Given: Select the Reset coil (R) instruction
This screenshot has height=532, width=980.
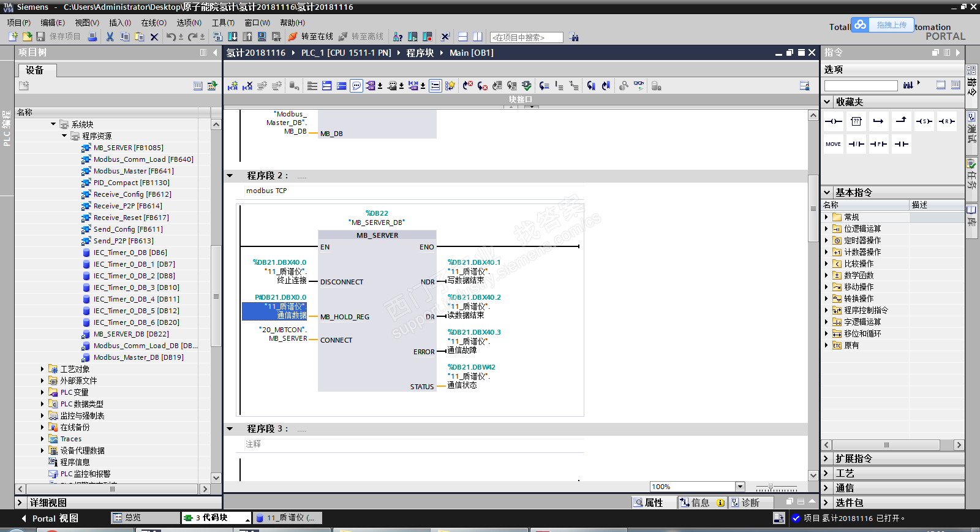Looking at the screenshot, I should (x=946, y=121).
